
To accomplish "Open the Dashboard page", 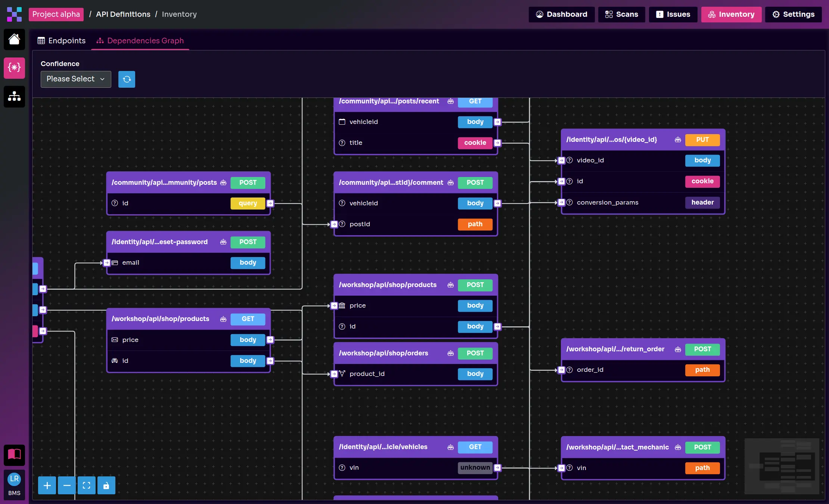I will click(562, 14).
